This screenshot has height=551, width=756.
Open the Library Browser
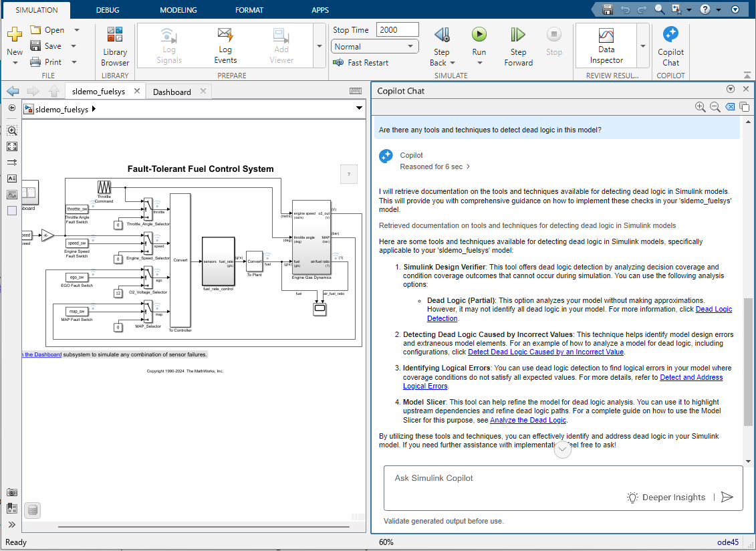click(114, 45)
